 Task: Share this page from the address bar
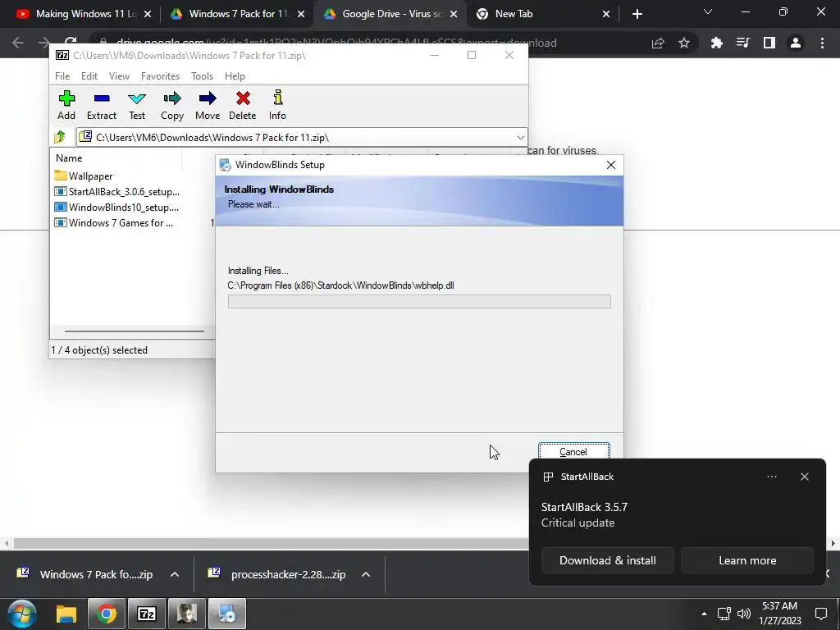658,43
